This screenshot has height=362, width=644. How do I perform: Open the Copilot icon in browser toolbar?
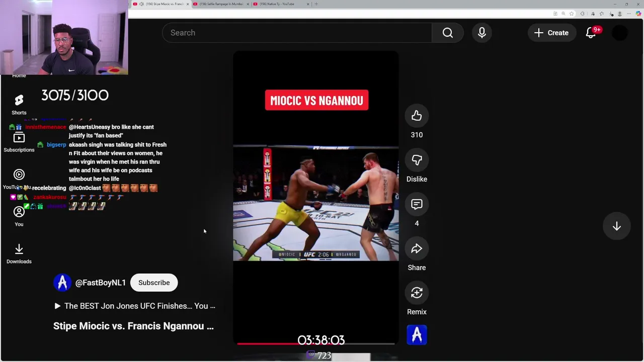pos(638,14)
